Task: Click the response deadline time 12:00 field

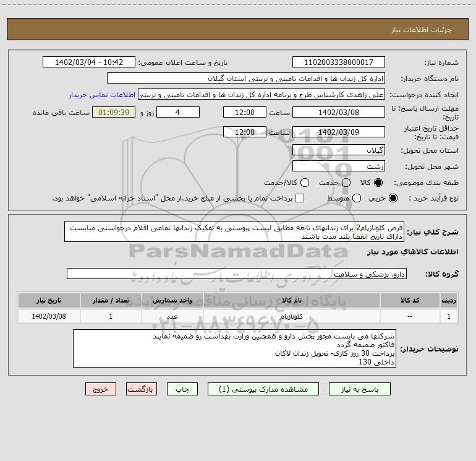Action: click(x=245, y=112)
